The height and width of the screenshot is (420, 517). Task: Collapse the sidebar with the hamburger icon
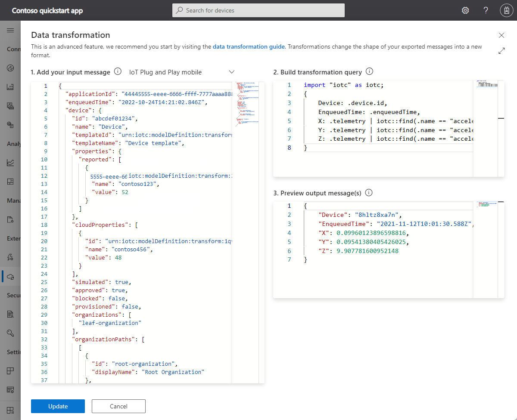point(10,30)
